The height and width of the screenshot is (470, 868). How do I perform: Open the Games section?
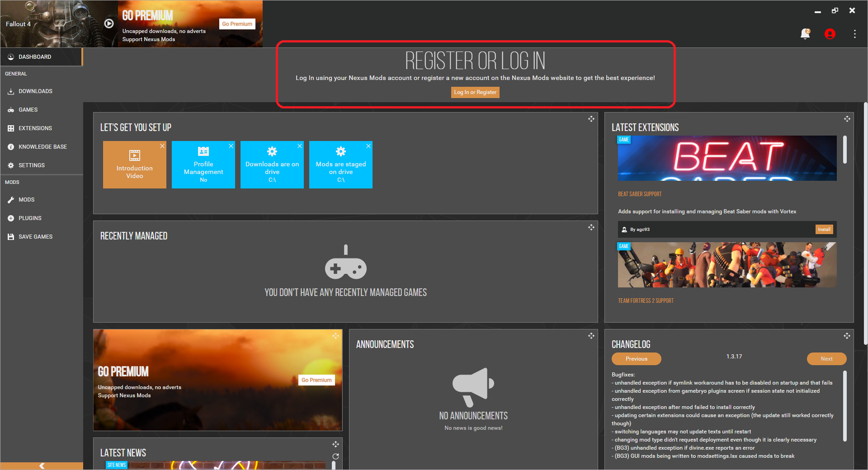pyautogui.click(x=41, y=110)
